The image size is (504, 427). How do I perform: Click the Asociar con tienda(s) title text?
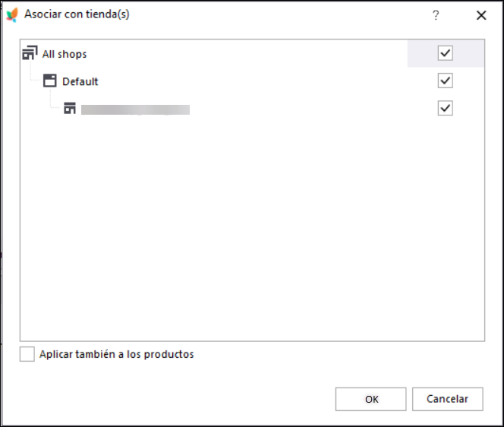77,14
